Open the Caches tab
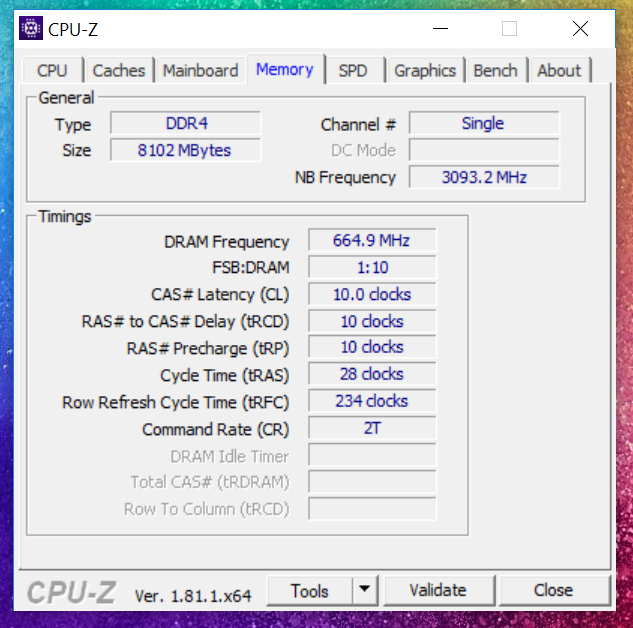 (x=119, y=71)
